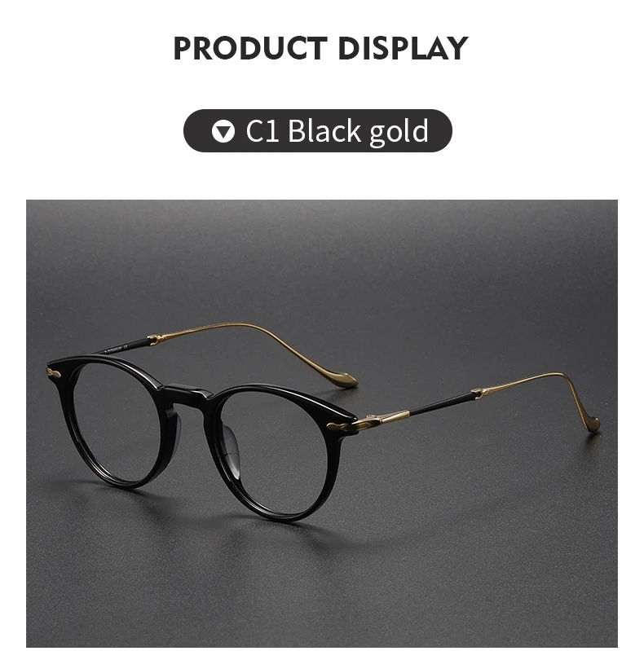Click the gold ear tip of the near temple
This screenshot has height=651, width=644.
point(593,425)
